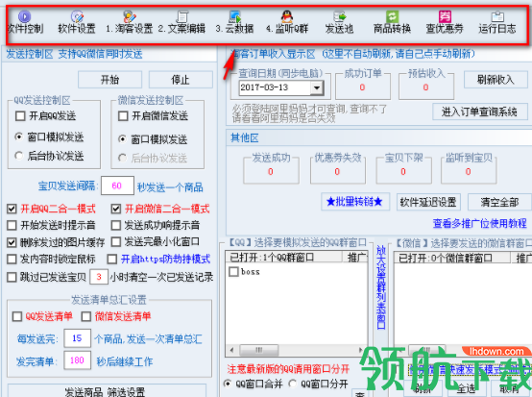The image size is (532, 397).
Task: Enable QQ发送清单 checkbox
Action: point(17,316)
